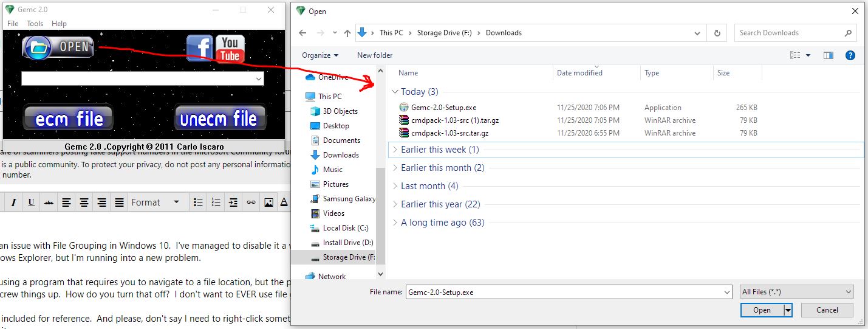Click This PC in the address bar
The height and width of the screenshot is (329, 868).
(391, 33)
